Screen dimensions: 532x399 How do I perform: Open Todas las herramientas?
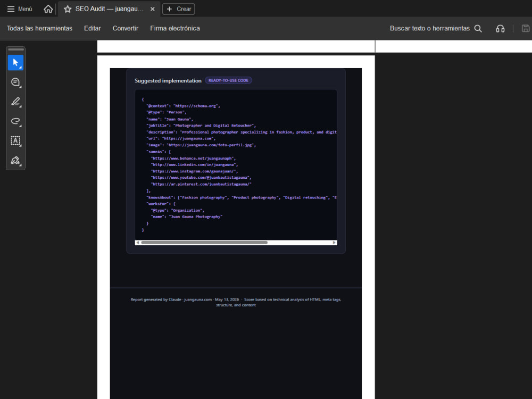40,29
